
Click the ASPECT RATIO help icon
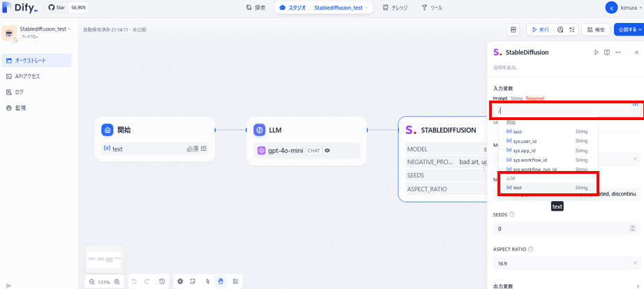pyautogui.click(x=531, y=249)
